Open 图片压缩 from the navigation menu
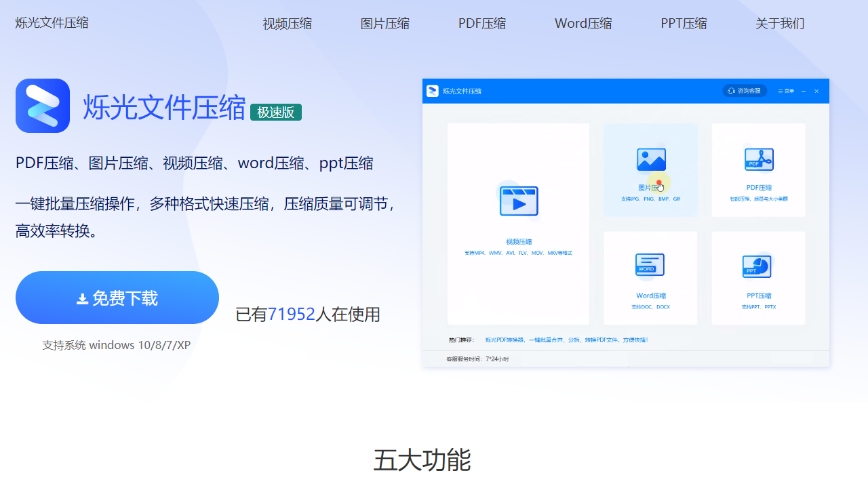868x488 pixels. tap(385, 23)
